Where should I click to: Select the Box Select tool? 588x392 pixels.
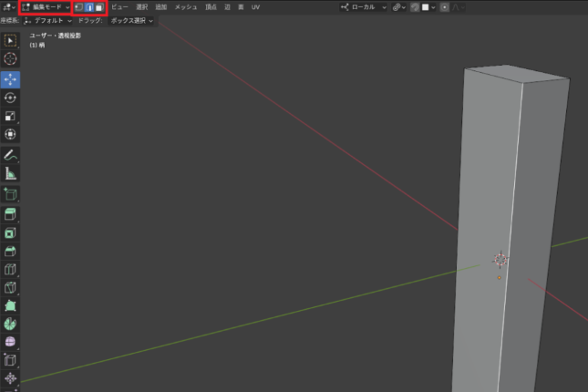(x=10, y=41)
